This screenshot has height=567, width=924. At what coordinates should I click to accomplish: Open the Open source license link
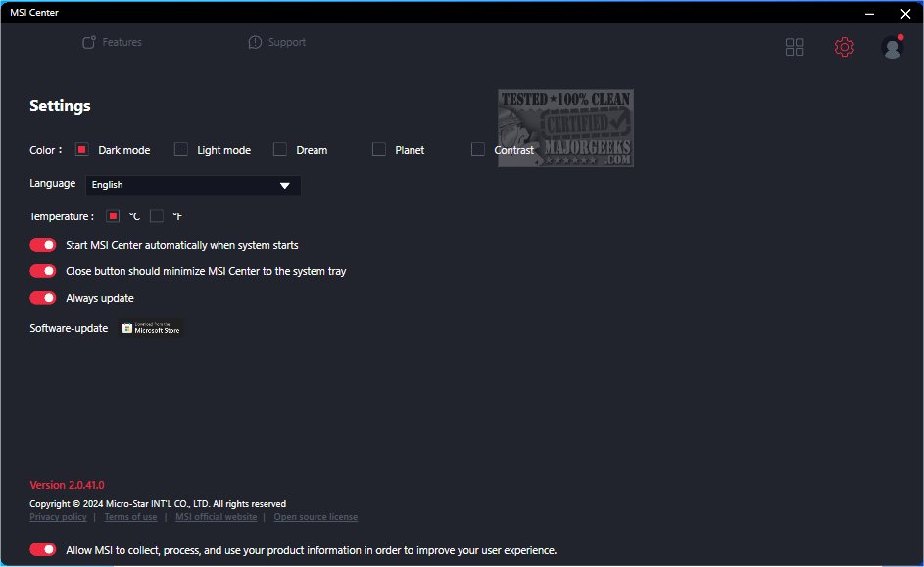pyautogui.click(x=316, y=517)
